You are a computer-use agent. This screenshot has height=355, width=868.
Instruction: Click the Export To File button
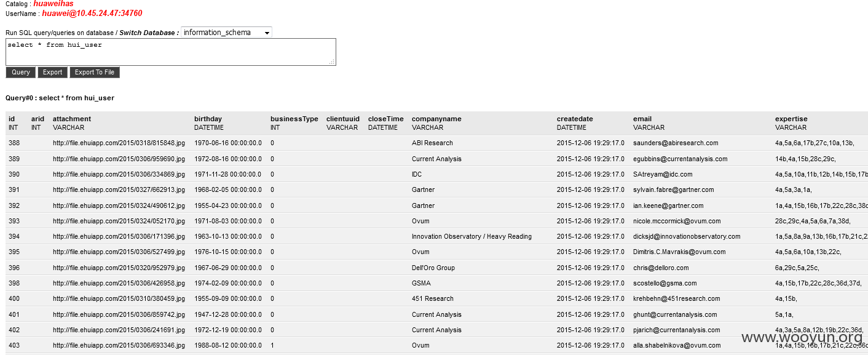(95, 73)
